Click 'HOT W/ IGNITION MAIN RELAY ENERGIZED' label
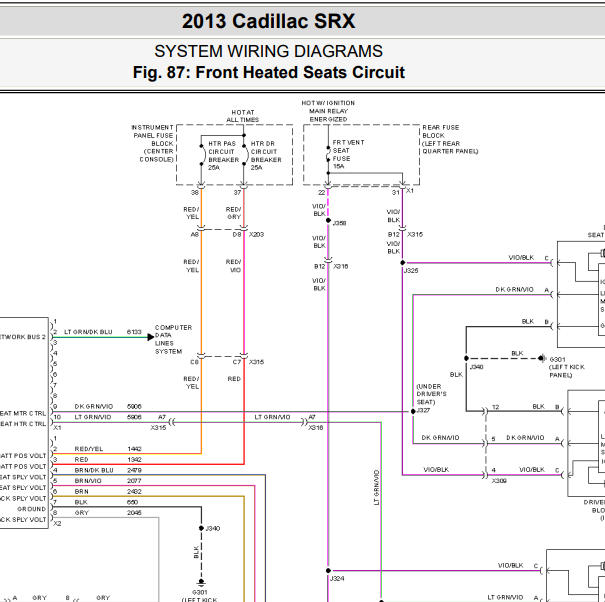Image resolution: width=605 pixels, height=602 pixels. (328, 111)
